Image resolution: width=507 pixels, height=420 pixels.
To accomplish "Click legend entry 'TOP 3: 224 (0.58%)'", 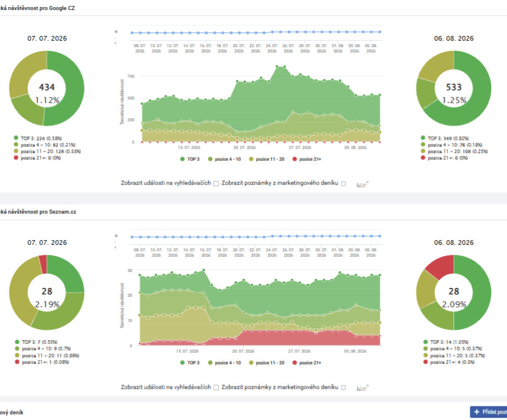I will point(38,138).
